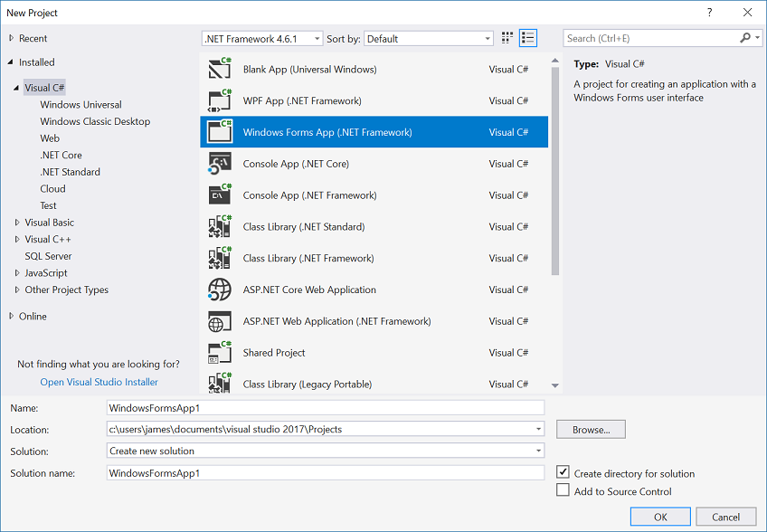
Task: Expand the Online node
Action: coord(11,316)
